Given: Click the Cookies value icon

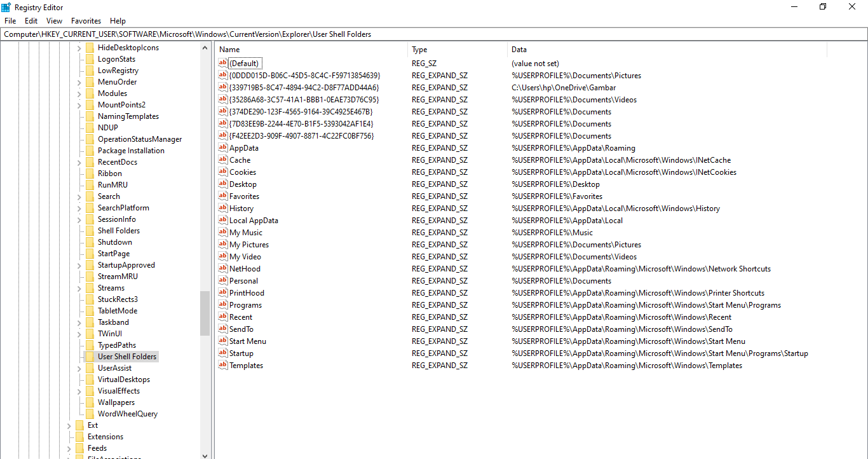Looking at the screenshot, I should pyautogui.click(x=223, y=172).
